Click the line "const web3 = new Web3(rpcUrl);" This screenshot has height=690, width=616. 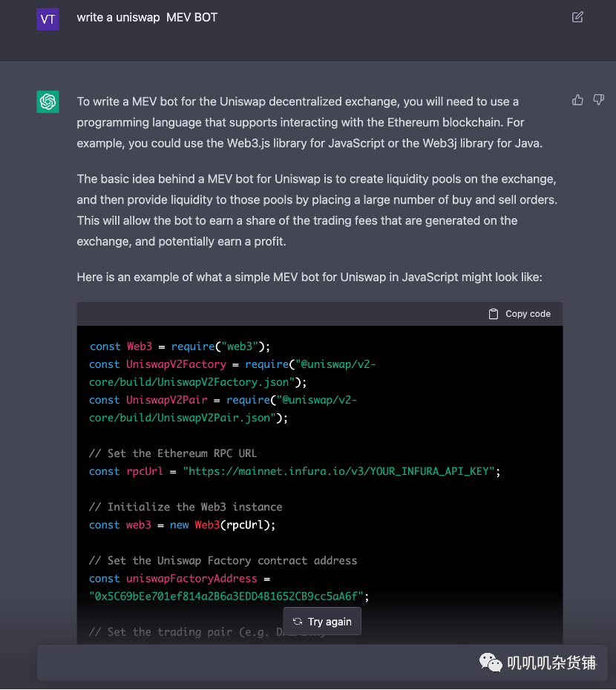[183, 525]
